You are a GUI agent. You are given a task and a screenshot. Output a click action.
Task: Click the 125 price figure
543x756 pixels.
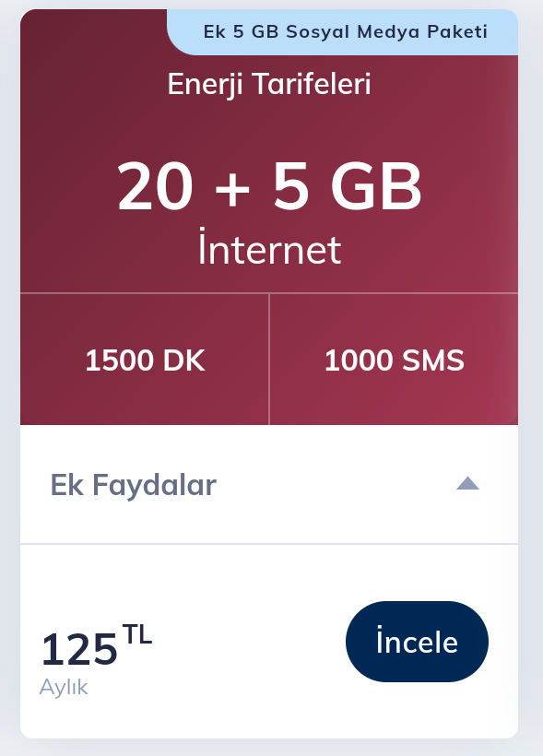(79, 649)
